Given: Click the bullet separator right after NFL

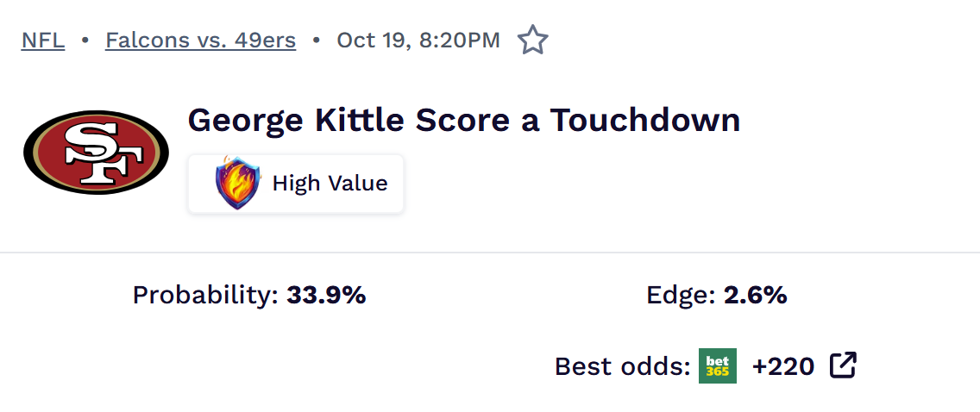Looking at the screenshot, I should tap(85, 41).
